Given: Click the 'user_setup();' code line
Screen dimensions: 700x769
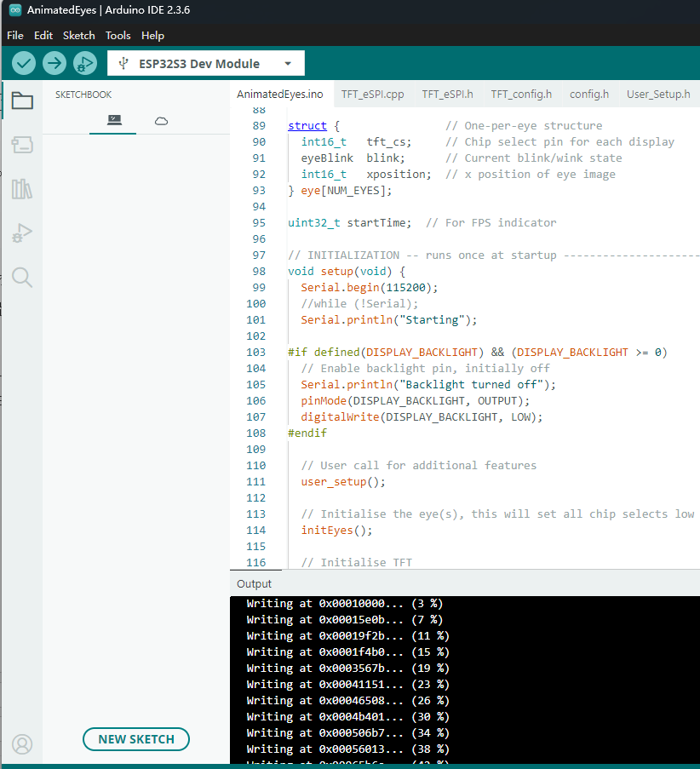Looking at the screenshot, I should click(343, 482).
